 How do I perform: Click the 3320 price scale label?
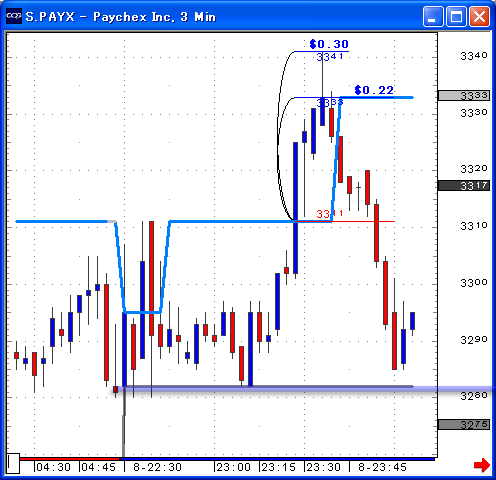pos(474,169)
